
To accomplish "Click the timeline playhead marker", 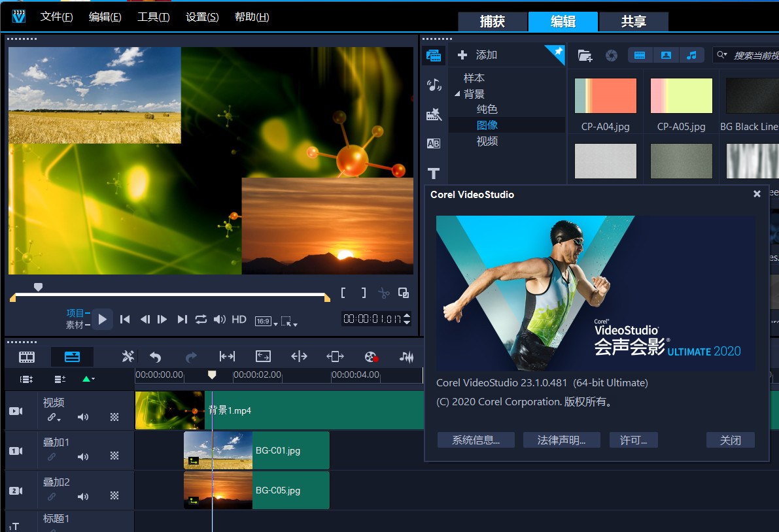I will point(212,374).
